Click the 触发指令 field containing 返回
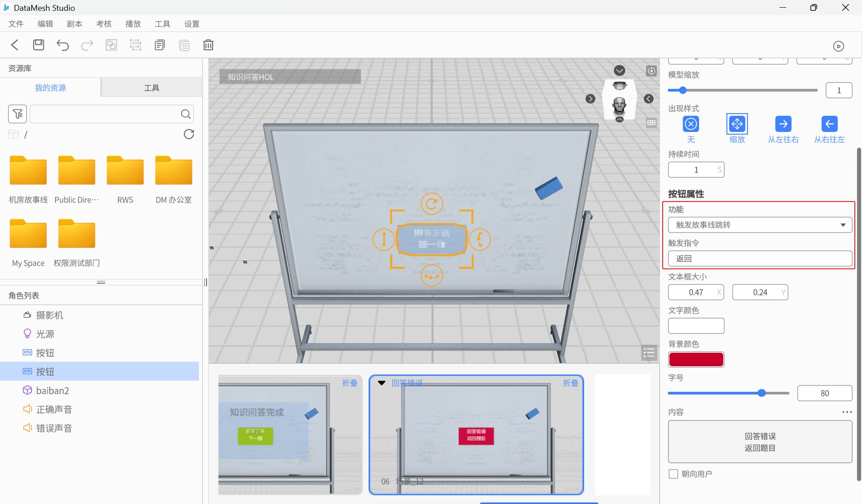 pos(760,259)
